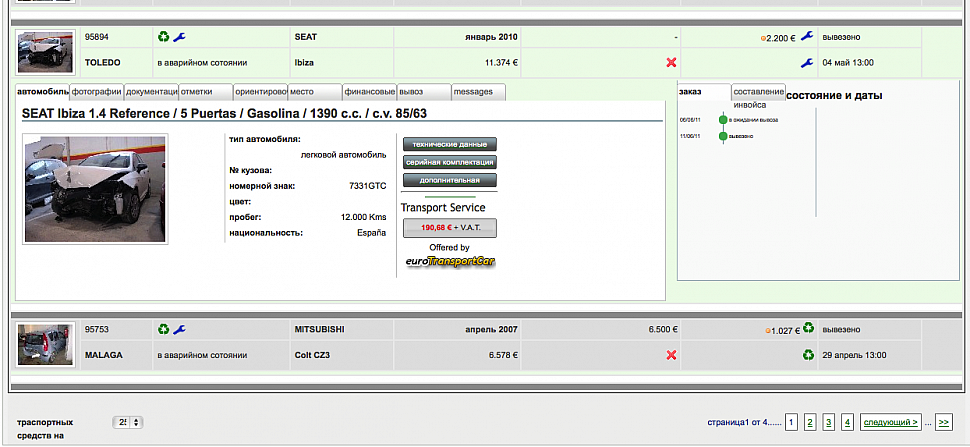This screenshot has height=447, width=970.
Task: Click the '6.500 €' value cell
Action: tap(663, 330)
